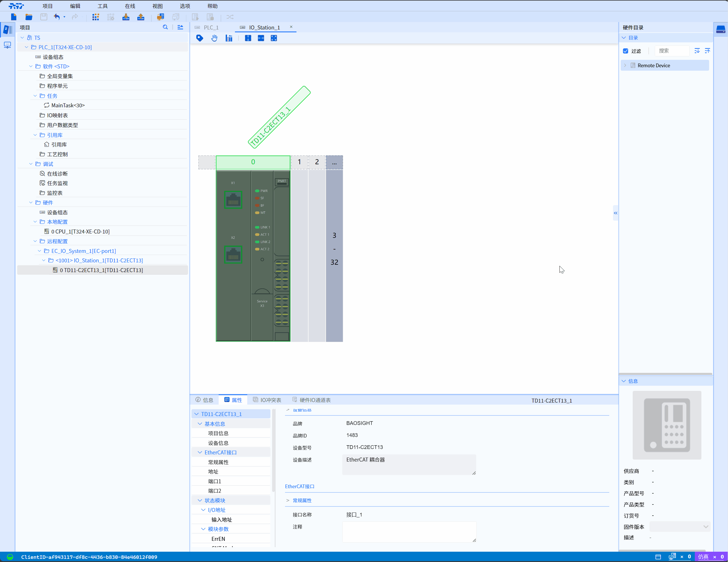The image size is (728, 562).
Task: Uncheck the 过滤 filter checkbox
Action: (x=626, y=51)
